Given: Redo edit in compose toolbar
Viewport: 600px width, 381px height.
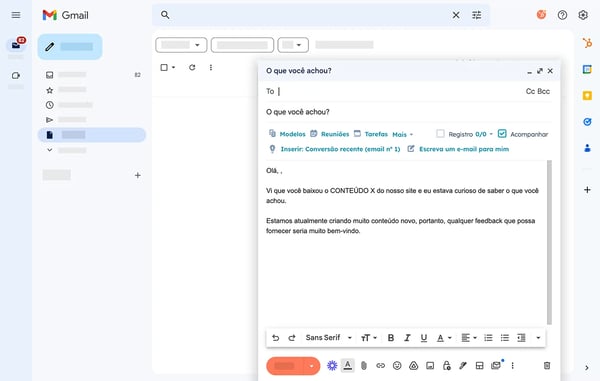Looking at the screenshot, I should [292, 338].
